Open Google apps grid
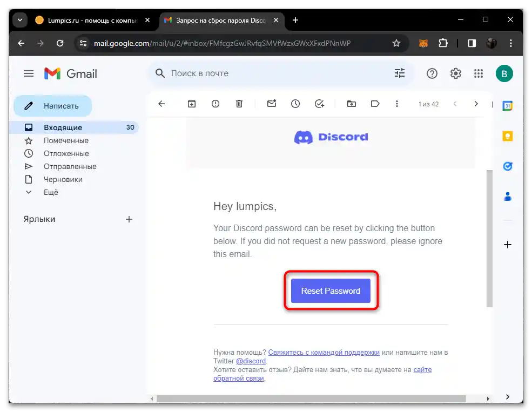Viewport: 532px width, 412px height. click(479, 73)
